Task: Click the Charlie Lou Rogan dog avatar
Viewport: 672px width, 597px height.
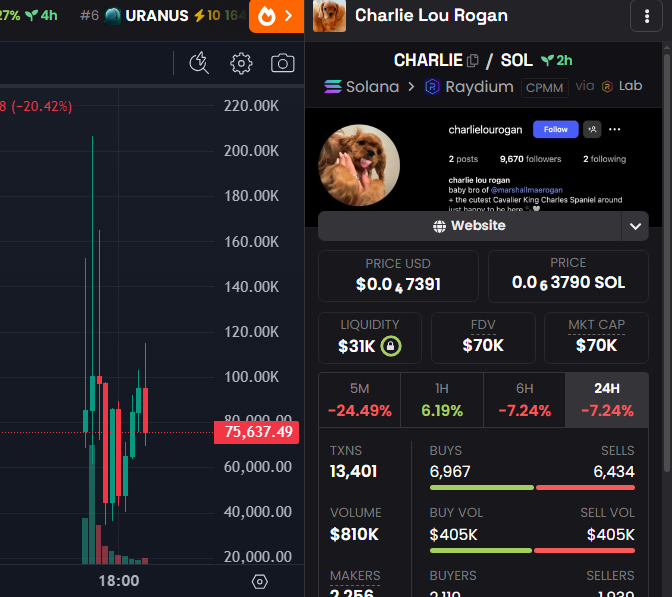Action: coord(329,16)
